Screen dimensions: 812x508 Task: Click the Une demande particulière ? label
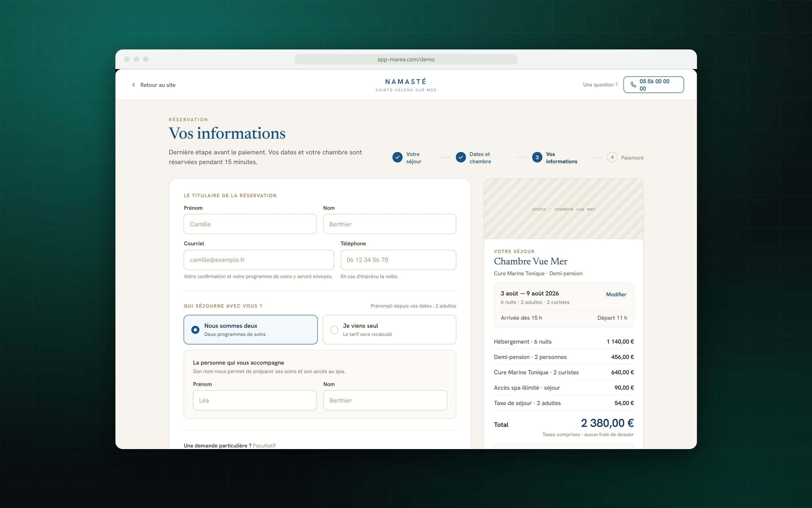(x=218, y=445)
